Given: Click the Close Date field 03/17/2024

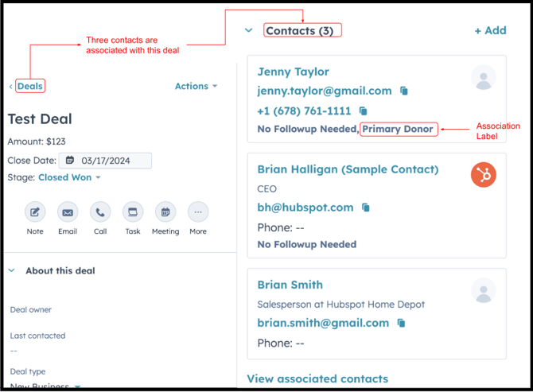Looking at the screenshot, I should 104,161.
